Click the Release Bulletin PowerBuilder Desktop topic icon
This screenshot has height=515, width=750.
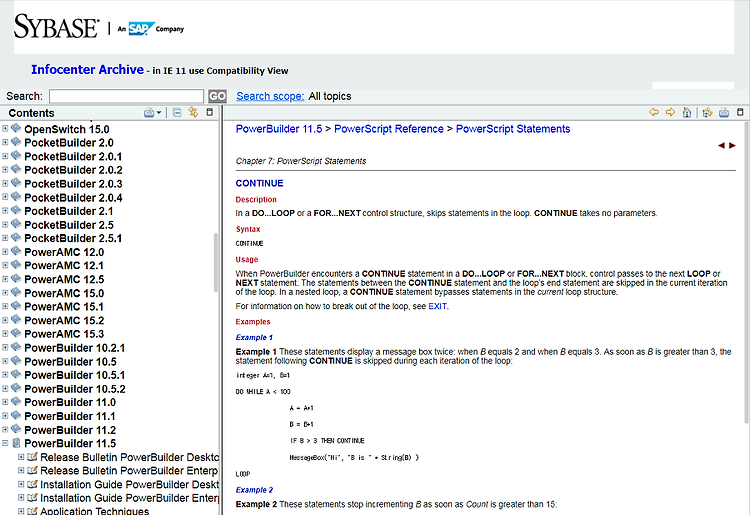pyautogui.click(x=33, y=457)
